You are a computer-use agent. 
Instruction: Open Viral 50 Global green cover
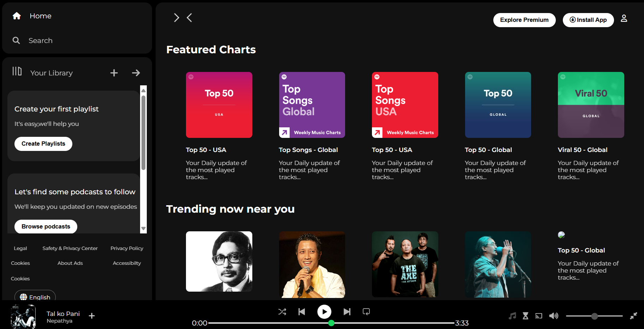coord(591,105)
